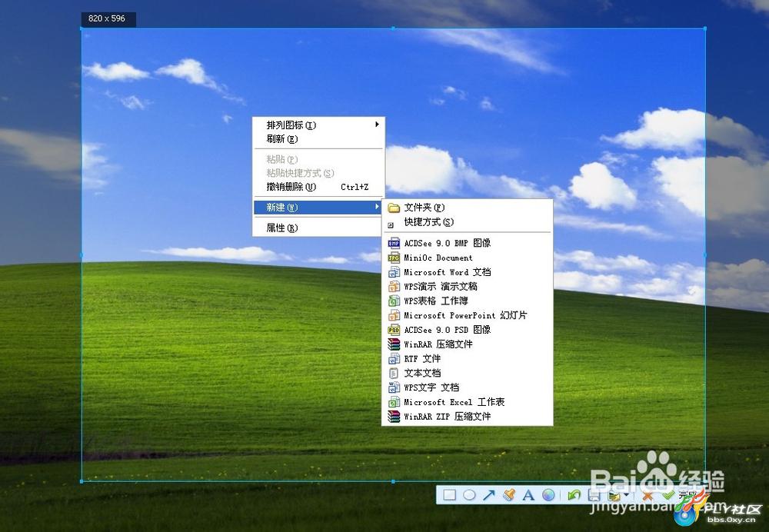Click the 820 x 596 selection size label
Viewport: 769px width, 532px height.
click(x=108, y=19)
